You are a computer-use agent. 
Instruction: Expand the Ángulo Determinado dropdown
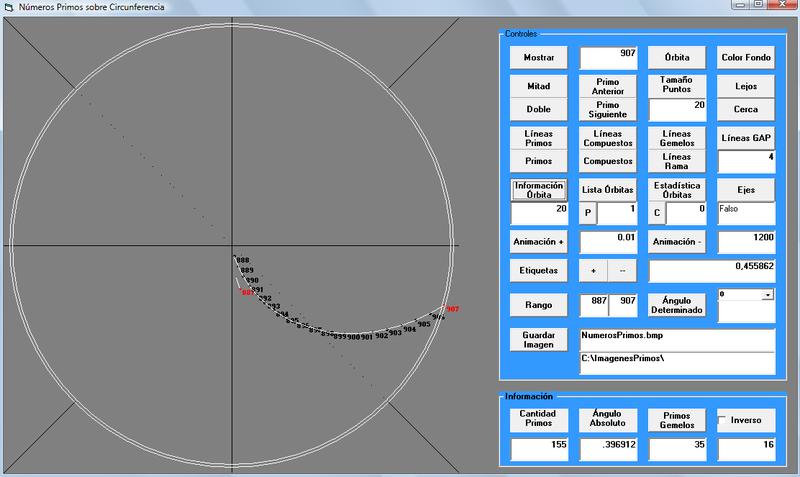coord(767,296)
